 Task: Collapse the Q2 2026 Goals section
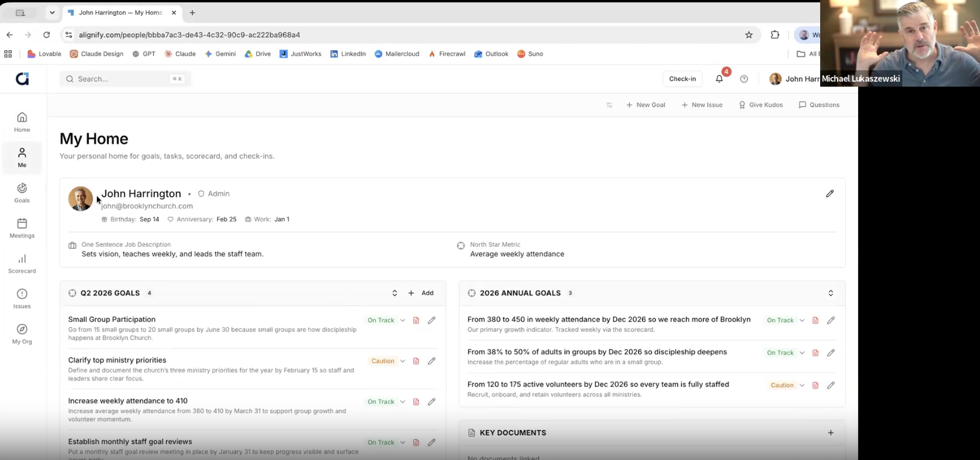394,293
